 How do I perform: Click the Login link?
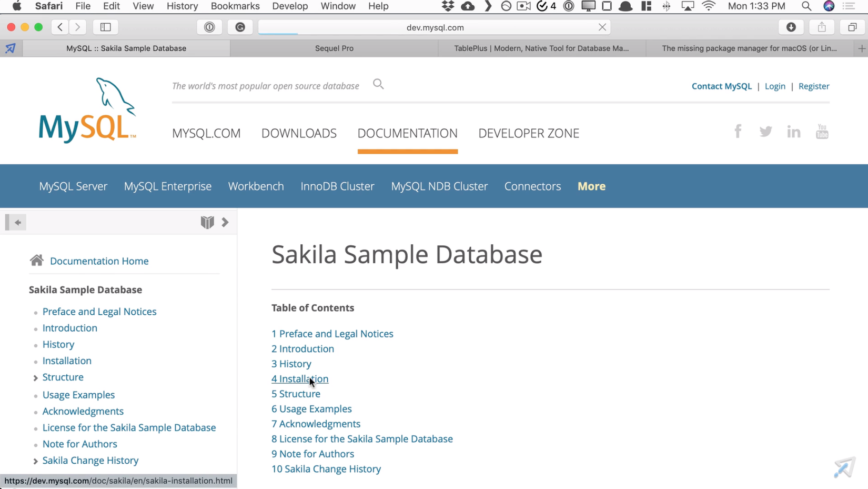(x=775, y=86)
